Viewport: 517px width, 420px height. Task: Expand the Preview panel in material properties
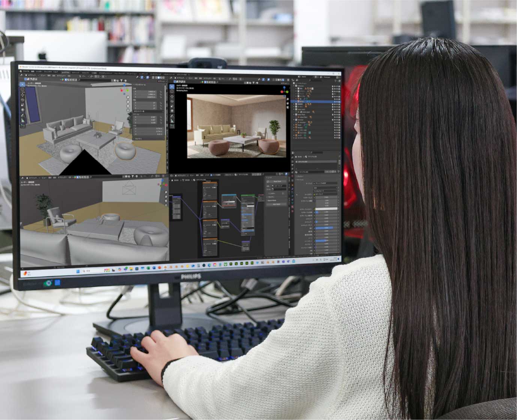click(300, 176)
